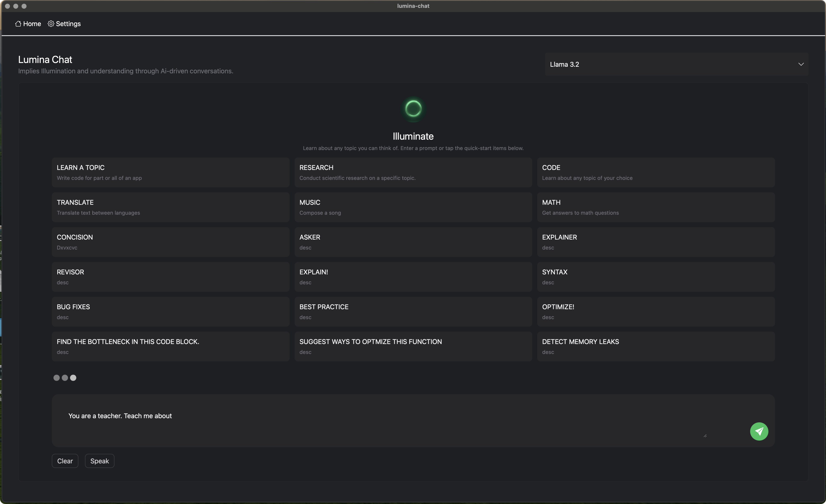The width and height of the screenshot is (826, 504).
Task: Select SUGGEST WAYS TO OPTMIZE THIS FUNCTION card
Action: (413, 347)
